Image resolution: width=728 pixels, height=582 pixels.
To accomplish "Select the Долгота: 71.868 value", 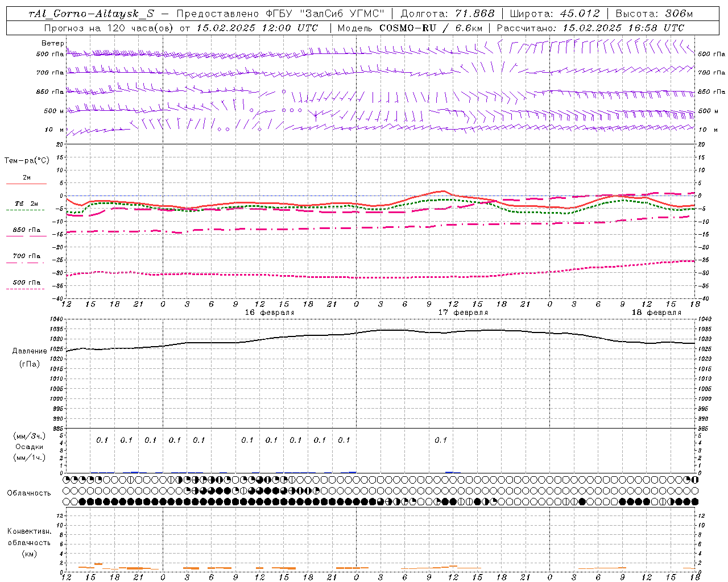I will coord(448,14).
